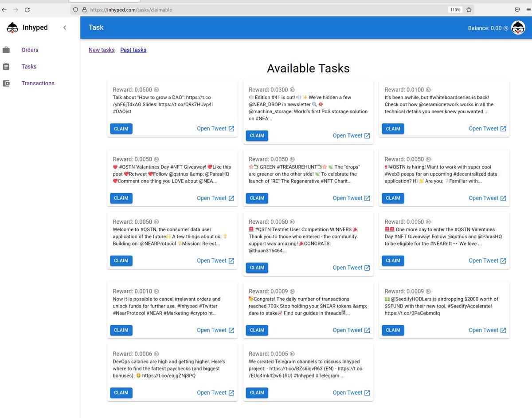Image resolution: width=532 pixels, height=418 pixels.
Task: Click the 110% zoom level indicator
Action: 455,9
